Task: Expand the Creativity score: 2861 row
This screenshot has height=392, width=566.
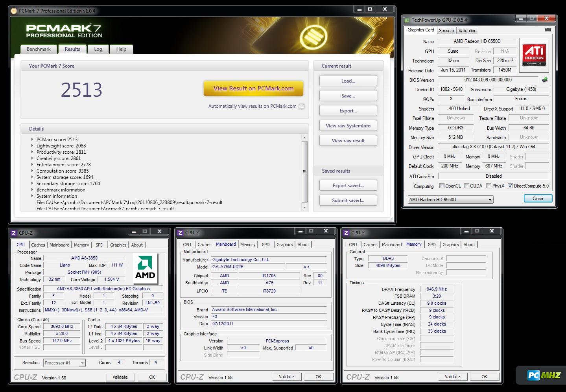Action: (x=32, y=158)
